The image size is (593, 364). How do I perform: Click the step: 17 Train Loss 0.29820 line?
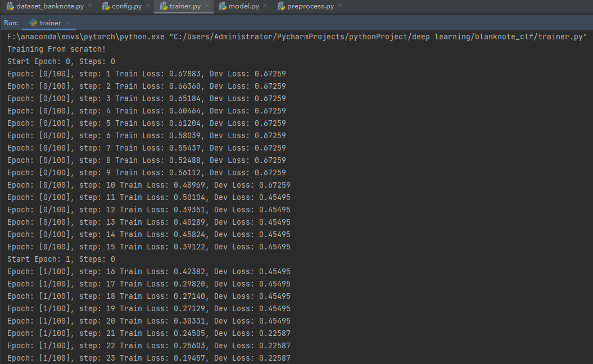[x=149, y=284]
